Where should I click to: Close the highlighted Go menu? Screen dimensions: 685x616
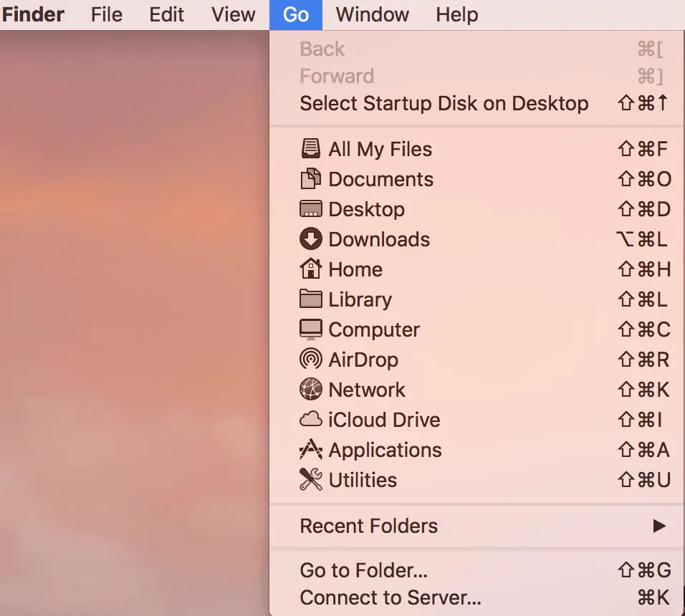(296, 15)
